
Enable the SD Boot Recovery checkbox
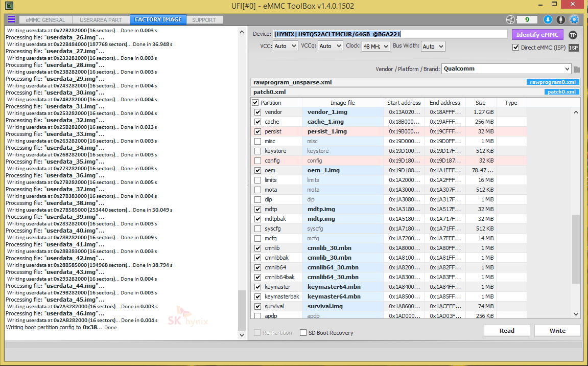[303, 333]
